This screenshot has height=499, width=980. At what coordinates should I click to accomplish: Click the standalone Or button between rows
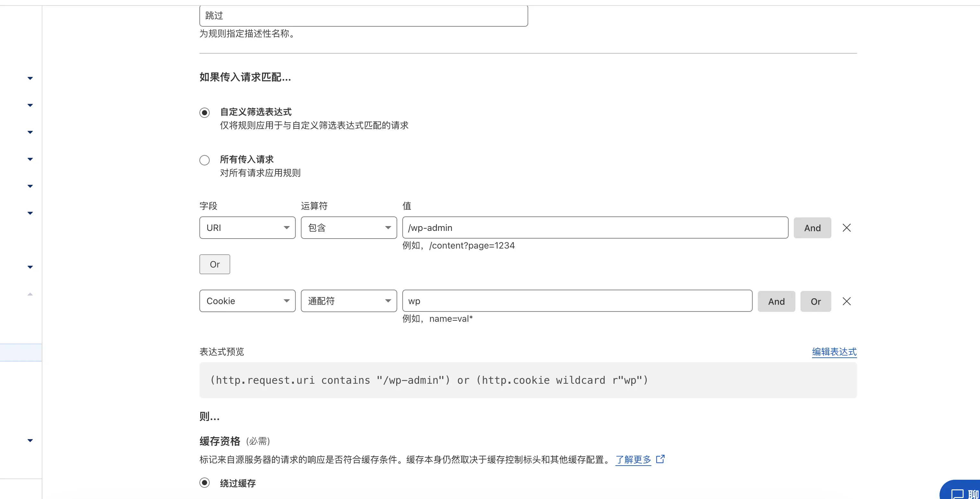[x=214, y=264]
